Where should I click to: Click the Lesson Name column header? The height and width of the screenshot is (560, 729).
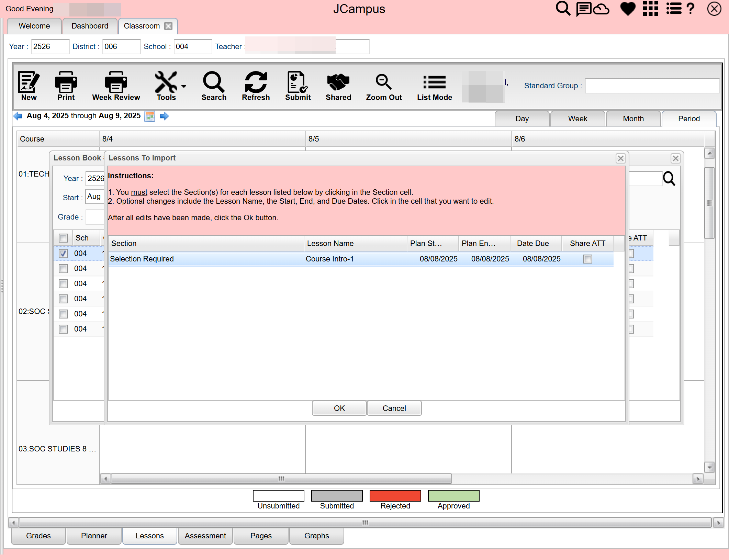(356, 244)
